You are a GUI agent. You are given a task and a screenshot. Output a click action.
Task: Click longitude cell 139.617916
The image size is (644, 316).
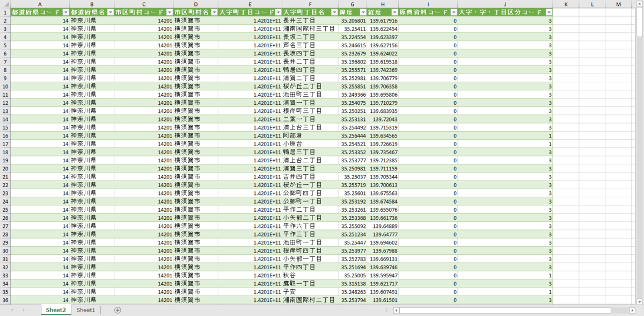click(x=383, y=20)
